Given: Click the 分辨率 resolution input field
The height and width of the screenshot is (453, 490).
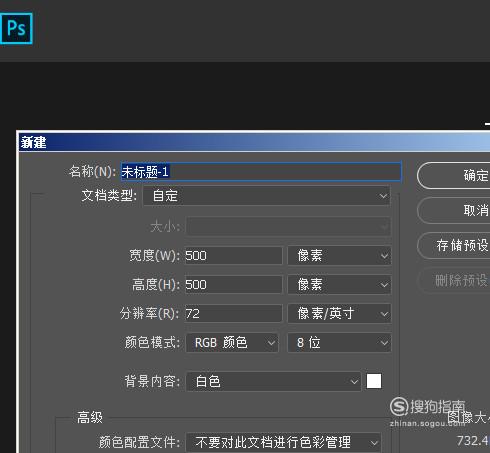Looking at the screenshot, I should [x=234, y=314].
